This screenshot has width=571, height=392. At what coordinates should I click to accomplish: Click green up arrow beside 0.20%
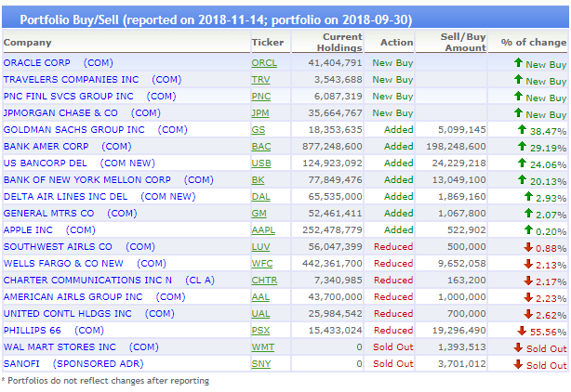tap(527, 231)
